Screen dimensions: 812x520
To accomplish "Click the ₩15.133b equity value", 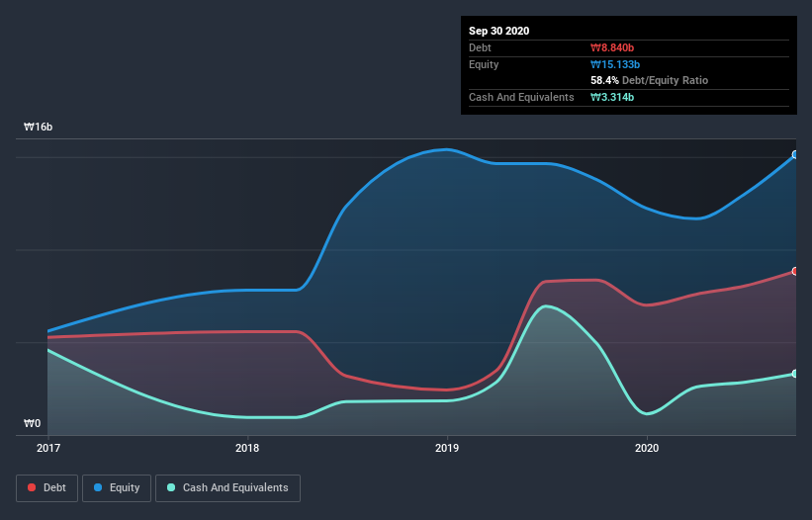I will [x=615, y=64].
